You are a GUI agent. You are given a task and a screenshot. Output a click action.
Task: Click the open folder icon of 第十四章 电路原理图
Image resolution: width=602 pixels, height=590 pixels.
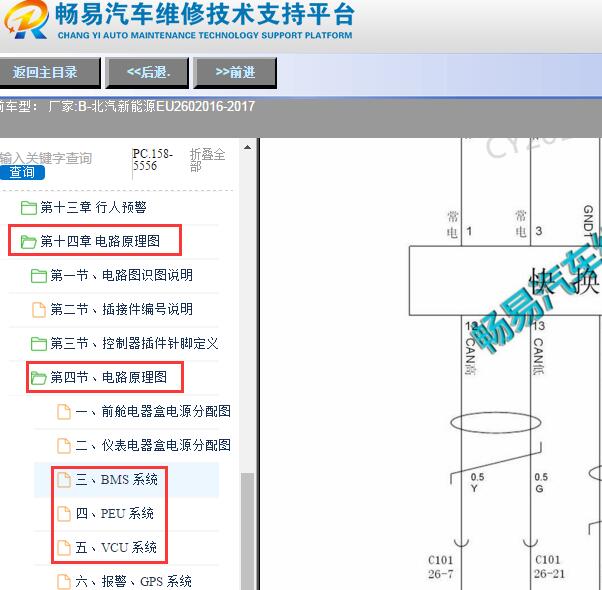[x=28, y=242]
